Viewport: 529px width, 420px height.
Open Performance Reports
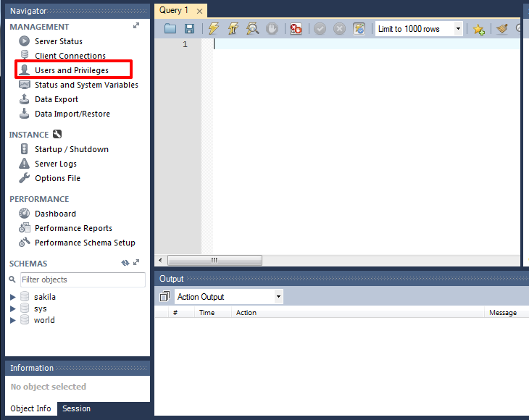tap(73, 228)
